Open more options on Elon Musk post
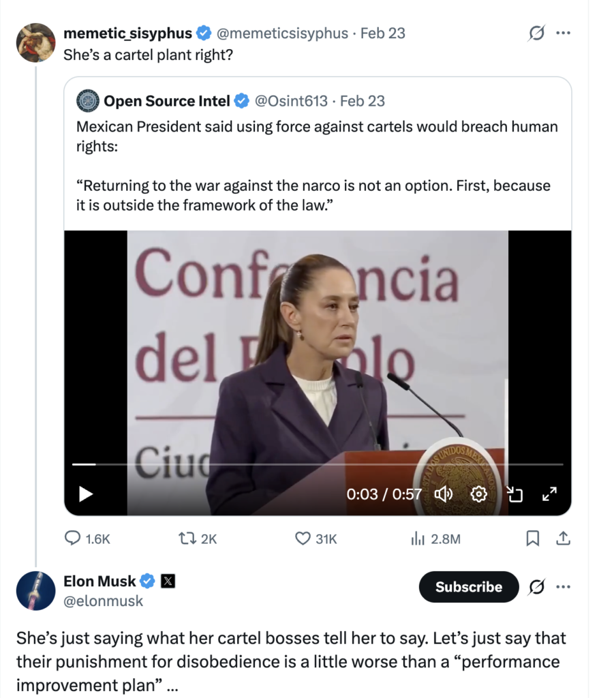The height and width of the screenshot is (698, 616). click(563, 586)
